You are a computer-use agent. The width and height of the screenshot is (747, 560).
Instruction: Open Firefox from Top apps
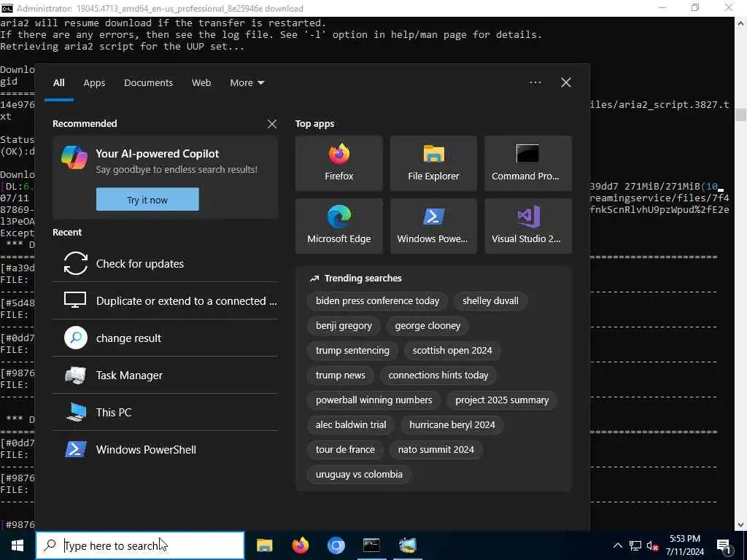pyautogui.click(x=338, y=163)
